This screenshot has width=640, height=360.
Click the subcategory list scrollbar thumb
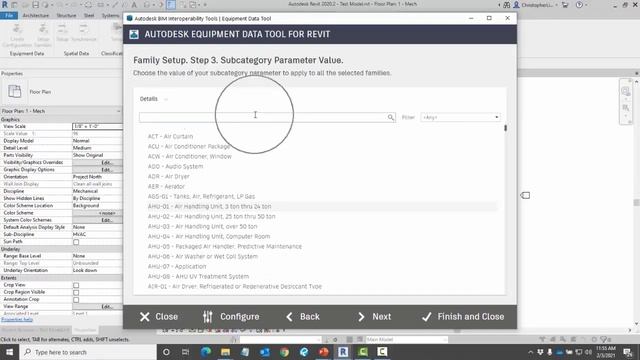point(505,128)
